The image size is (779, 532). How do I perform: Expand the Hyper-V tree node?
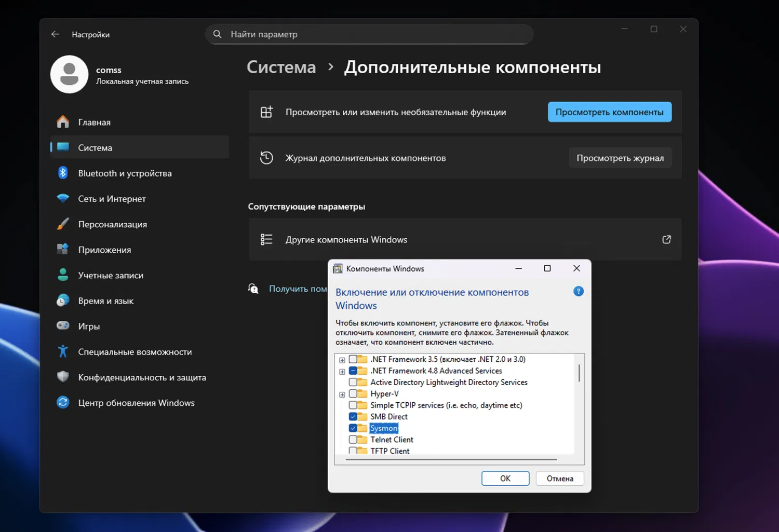[342, 394]
